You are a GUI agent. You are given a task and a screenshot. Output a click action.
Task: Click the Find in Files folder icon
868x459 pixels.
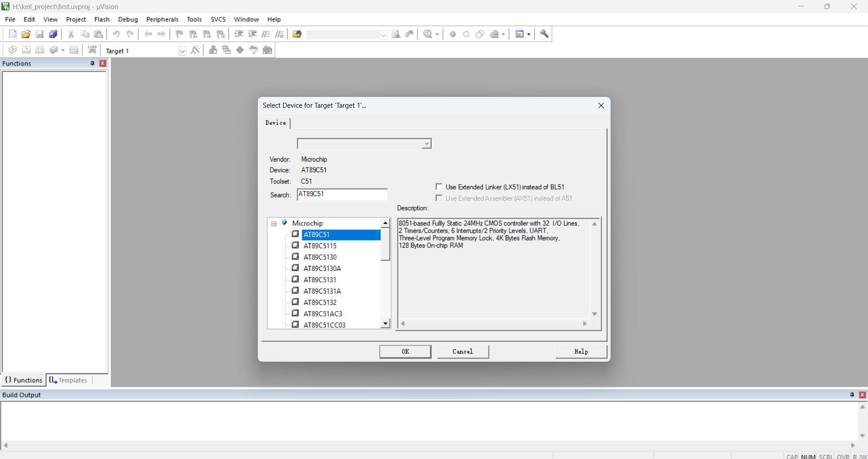click(297, 34)
